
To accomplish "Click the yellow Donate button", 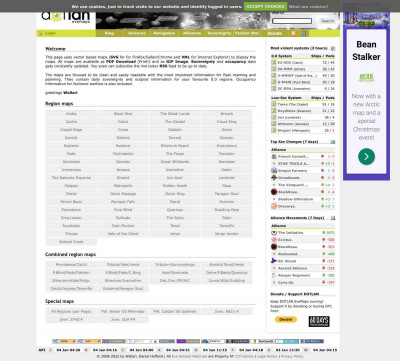I will pos(286,319).
